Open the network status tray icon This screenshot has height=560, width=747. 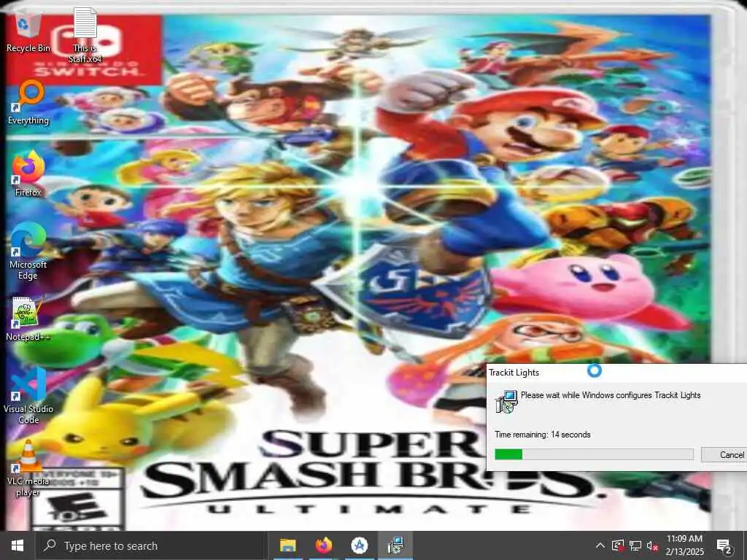click(635, 545)
